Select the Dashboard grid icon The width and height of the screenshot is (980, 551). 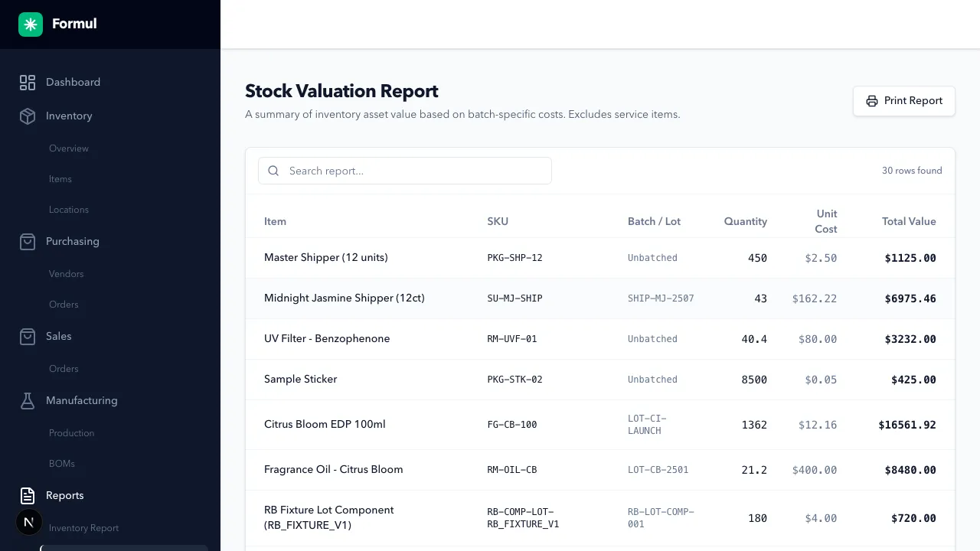click(x=28, y=82)
